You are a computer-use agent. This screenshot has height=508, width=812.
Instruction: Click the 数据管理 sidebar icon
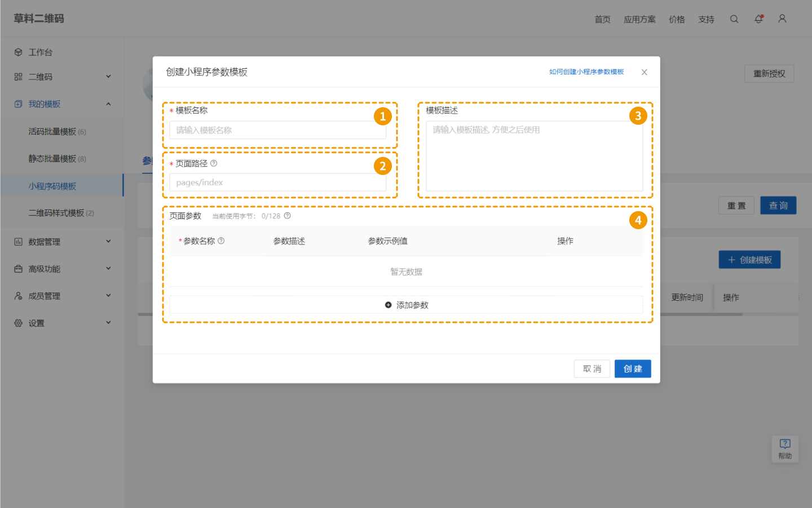[x=17, y=241]
